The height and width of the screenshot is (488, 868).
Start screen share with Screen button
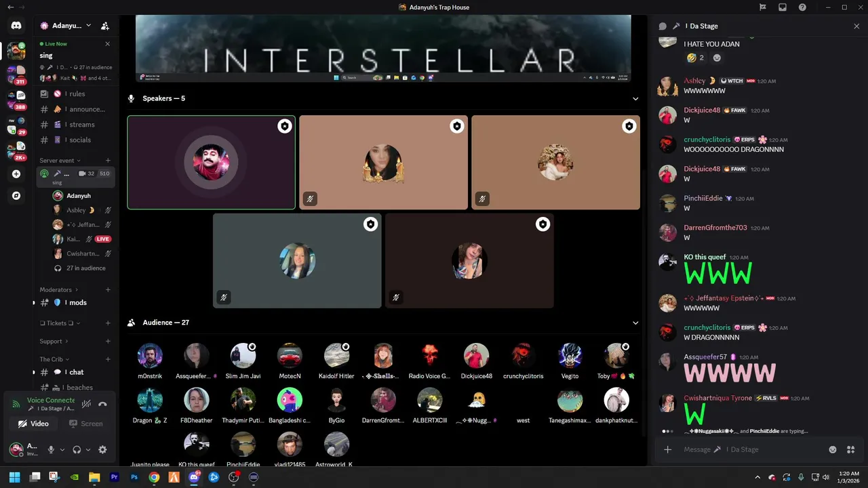[86, 424]
